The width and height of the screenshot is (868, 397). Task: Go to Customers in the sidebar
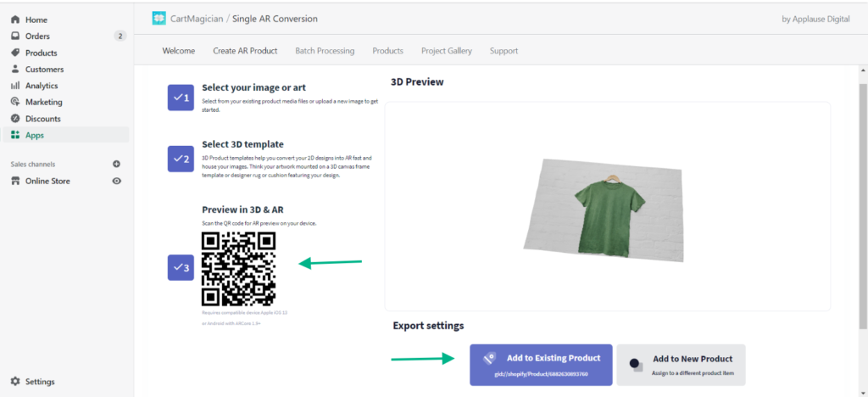44,70
